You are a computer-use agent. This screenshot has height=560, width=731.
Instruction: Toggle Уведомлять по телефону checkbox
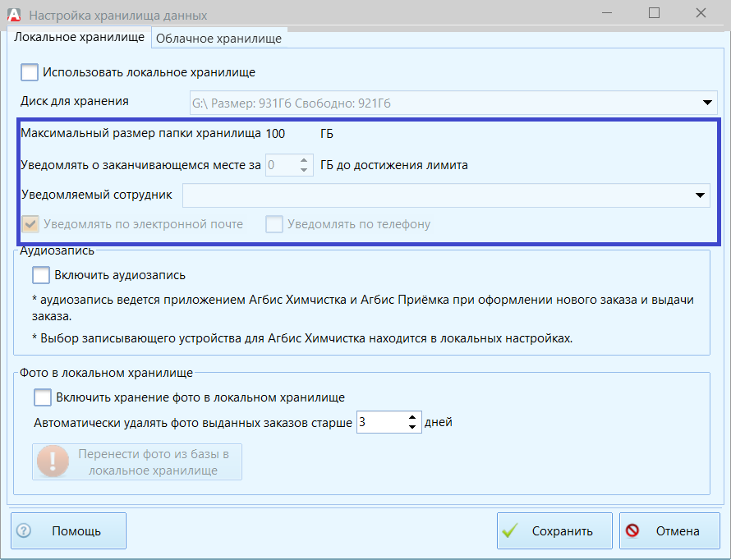pyautogui.click(x=274, y=224)
